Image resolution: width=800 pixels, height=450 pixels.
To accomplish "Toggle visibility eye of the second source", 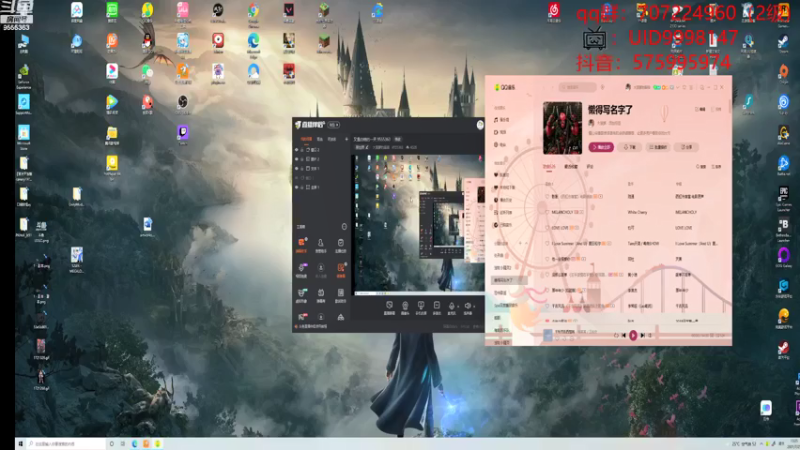I will point(297,159).
